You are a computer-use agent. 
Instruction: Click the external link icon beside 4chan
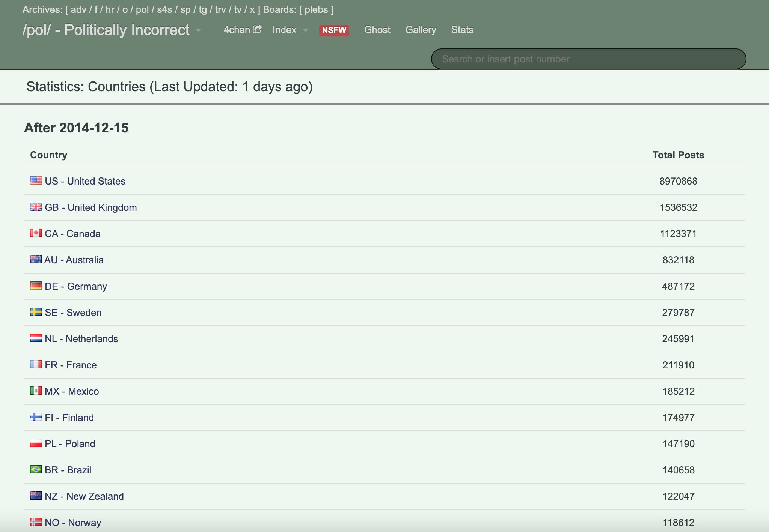pyautogui.click(x=257, y=29)
